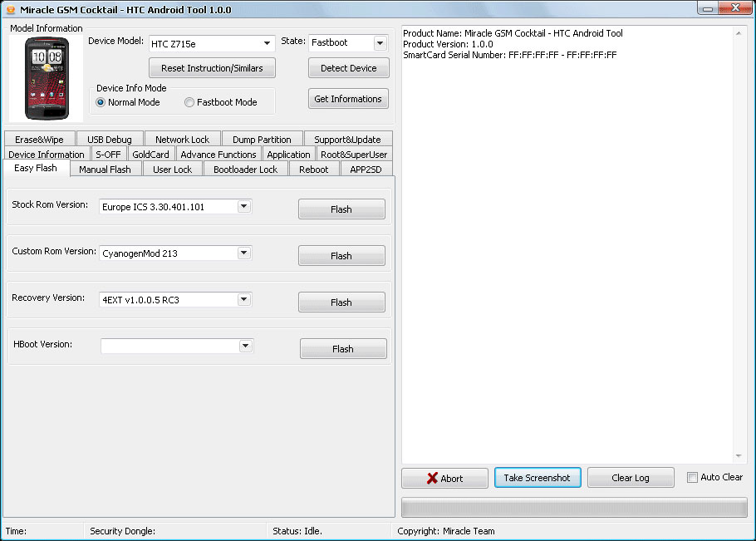The height and width of the screenshot is (541, 756).
Task: Switch to the Device Information tab
Action: (x=47, y=155)
